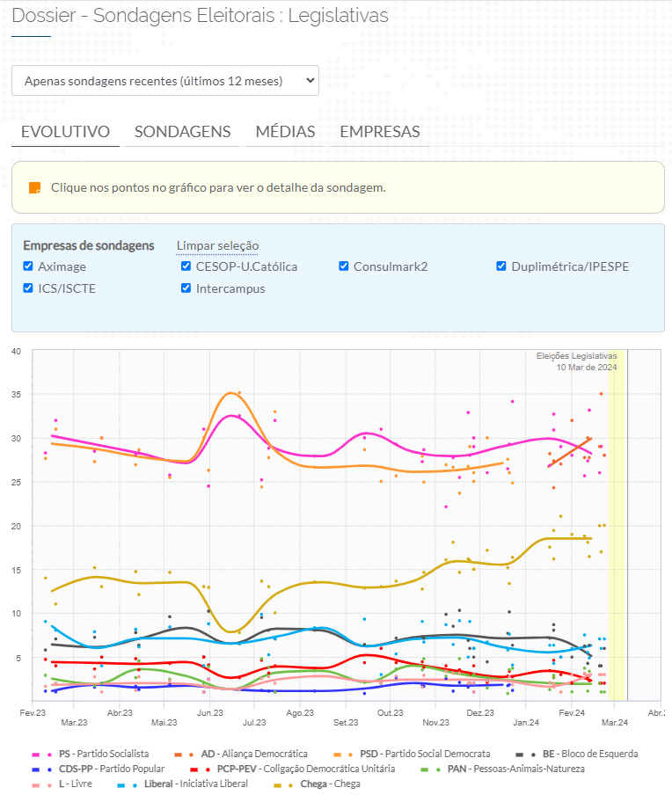Switch to the SONDAGENS tab

182,132
